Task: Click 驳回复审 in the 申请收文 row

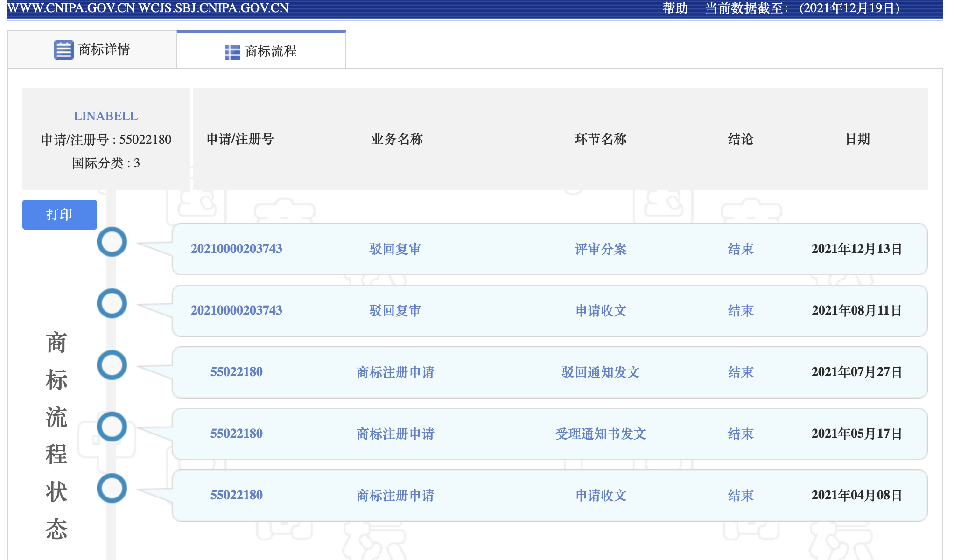Action: pos(395,310)
